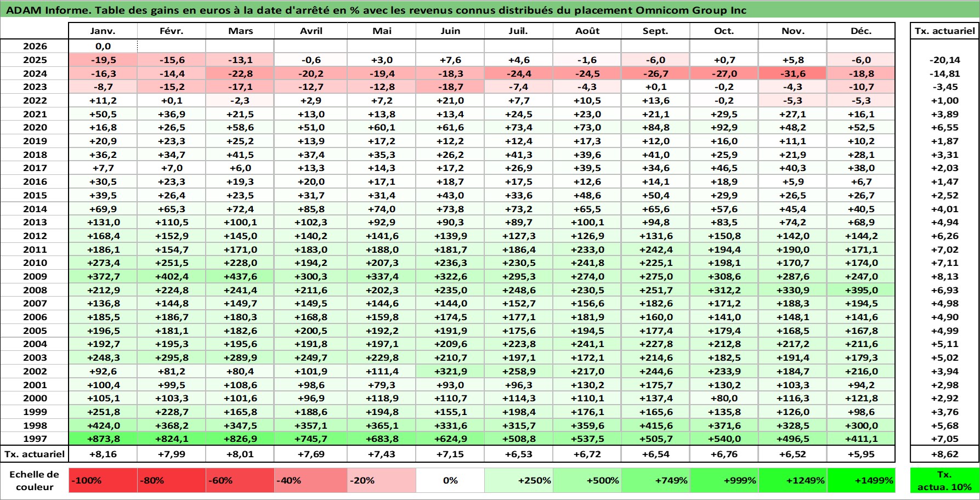Screen dimensions: 980x500
Task: Click the -60% legend swatch
Action: [x=240, y=480]
